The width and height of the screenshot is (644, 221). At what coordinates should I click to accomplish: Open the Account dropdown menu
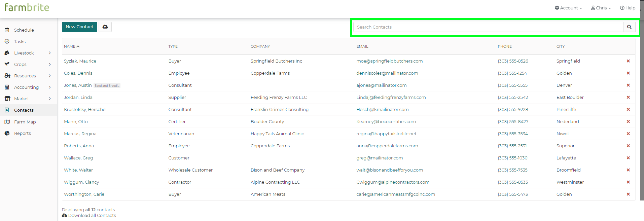568,8
